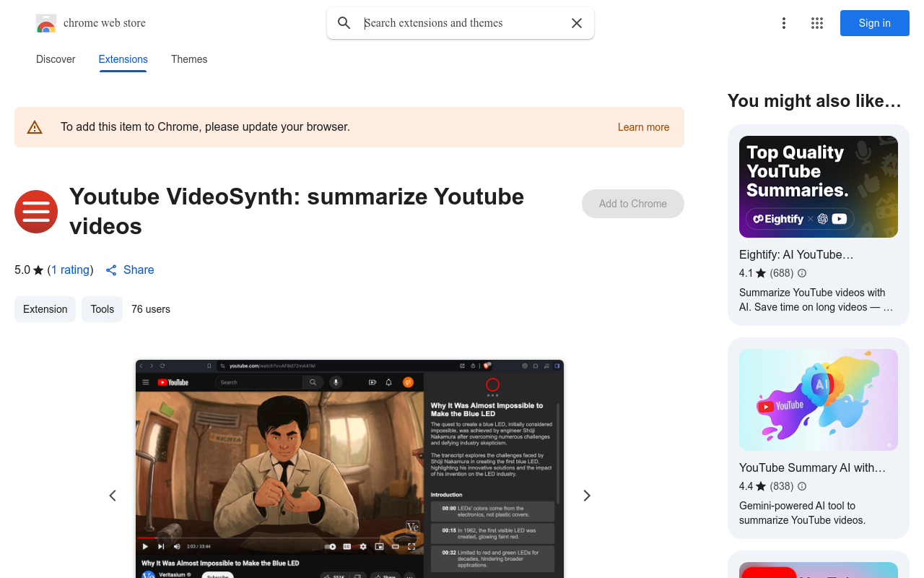Click the info icon beside the 838 ratings
This screenshot has width=924, height=578.
[x=802, y=486]
